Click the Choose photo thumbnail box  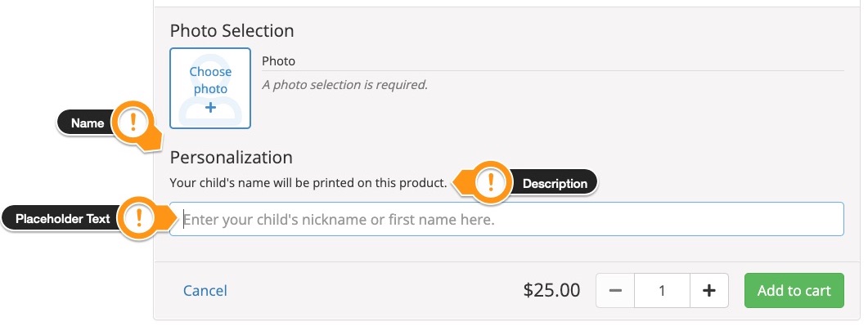pos(210,88)
